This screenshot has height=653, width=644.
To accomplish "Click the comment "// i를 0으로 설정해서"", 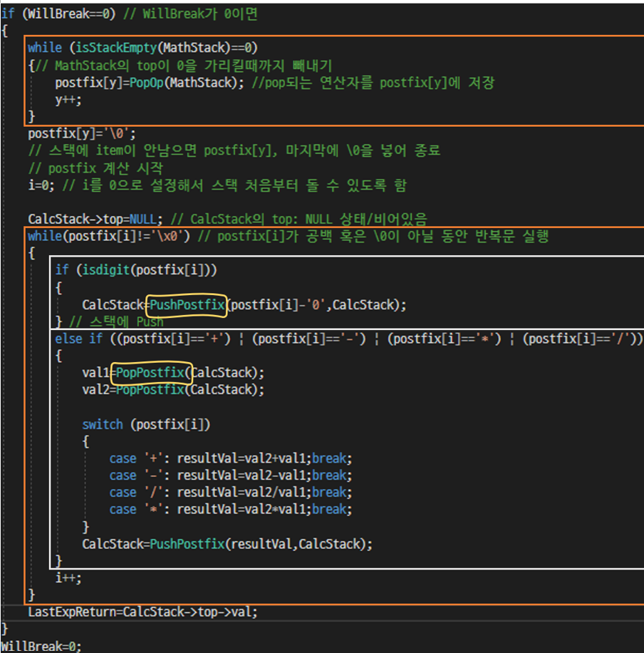I will pos(234,185).
